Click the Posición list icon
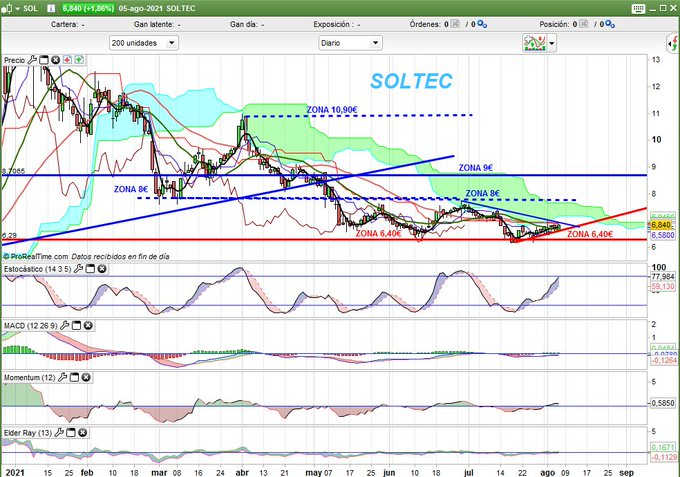This screenshot has height=477, width=680. [583, 24]
